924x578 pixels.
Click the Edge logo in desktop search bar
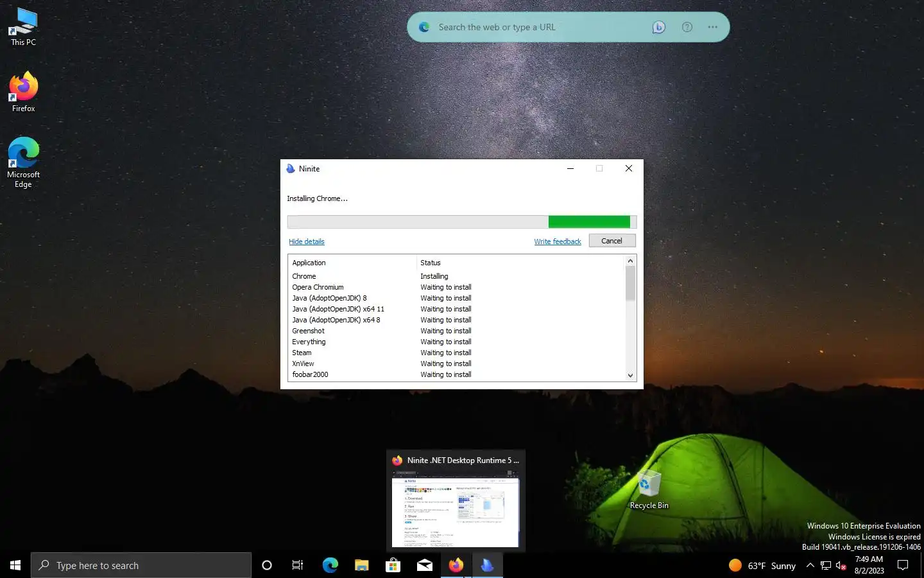(x=424, y=27)
